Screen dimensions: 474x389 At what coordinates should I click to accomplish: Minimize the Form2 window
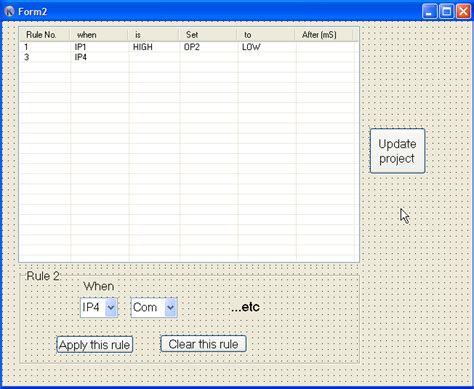tap(429, 12)
